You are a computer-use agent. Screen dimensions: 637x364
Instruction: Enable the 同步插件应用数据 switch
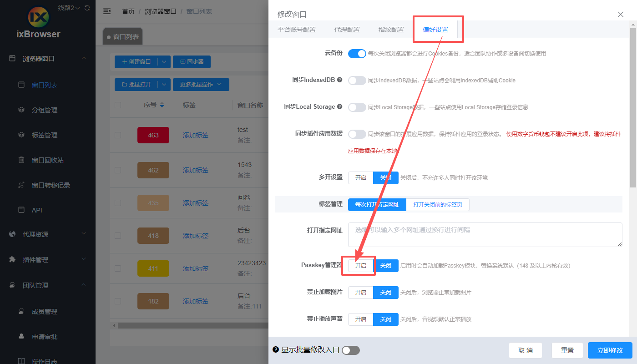click(357, 134)
